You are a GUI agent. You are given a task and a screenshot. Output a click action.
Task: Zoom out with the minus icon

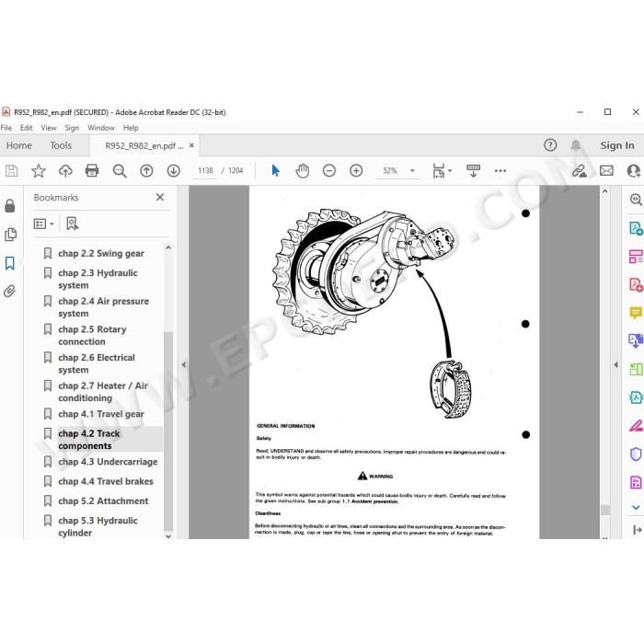pyautogui.click(x=329, y=170)
